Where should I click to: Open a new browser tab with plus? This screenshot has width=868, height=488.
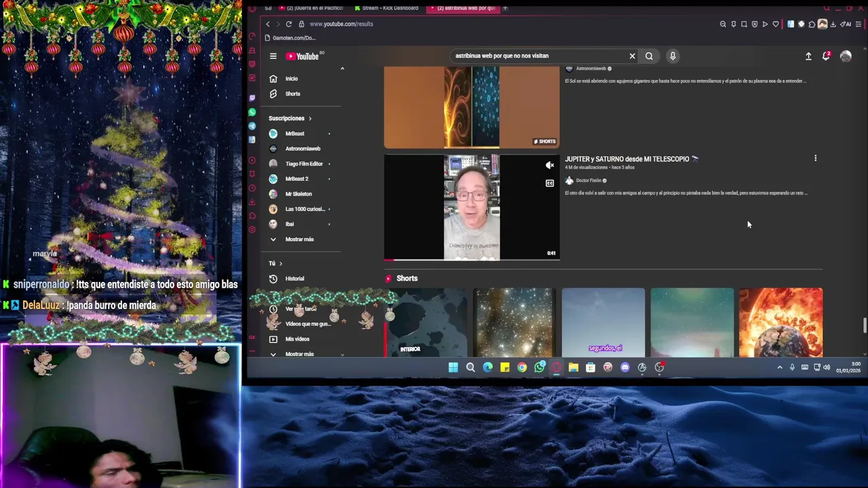[505, 8]
